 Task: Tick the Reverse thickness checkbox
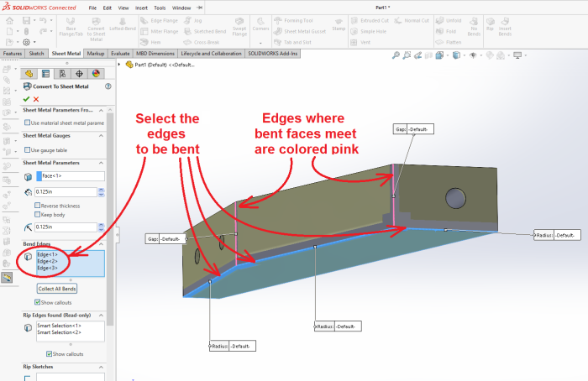coord(37,205)
